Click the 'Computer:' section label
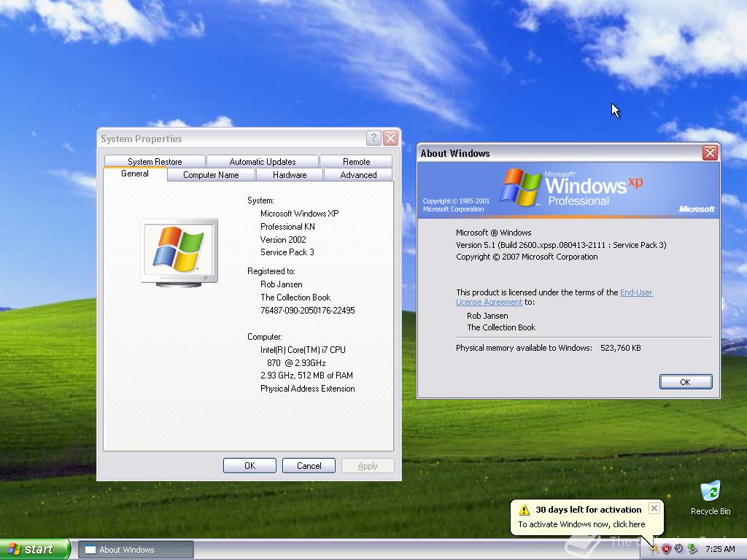Image resolution: width=747 pixels, height=560 pixels. (264, 337)
